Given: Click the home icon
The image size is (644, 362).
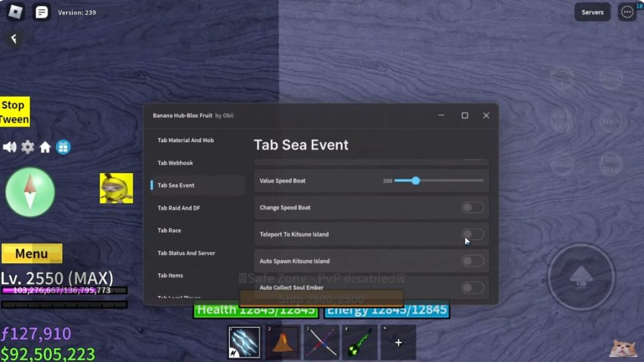Looking at the screenshot, I should click(45, 147).
